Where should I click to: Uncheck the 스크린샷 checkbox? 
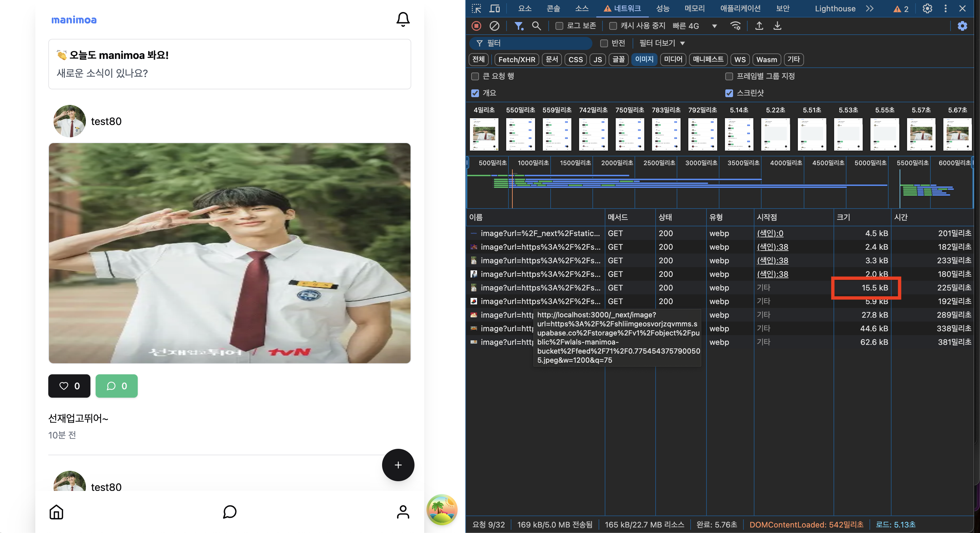(x=729, y=93)
